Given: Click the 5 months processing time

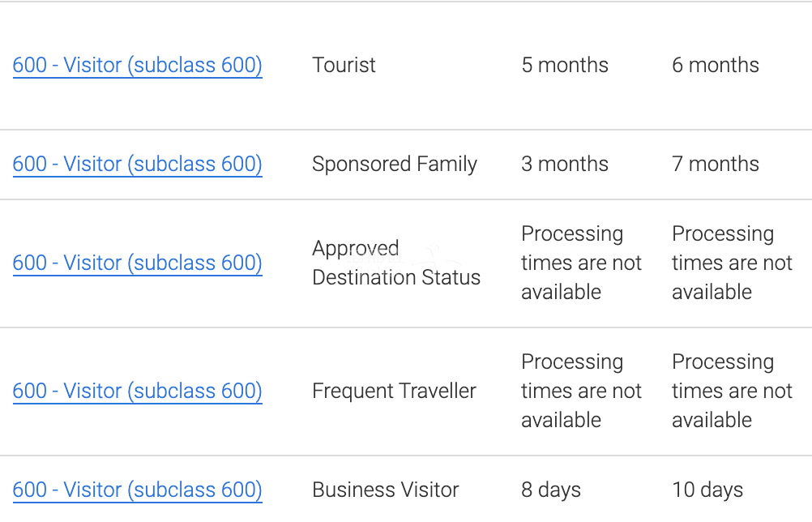Looking at the screenshot, I should coord(565,65).
